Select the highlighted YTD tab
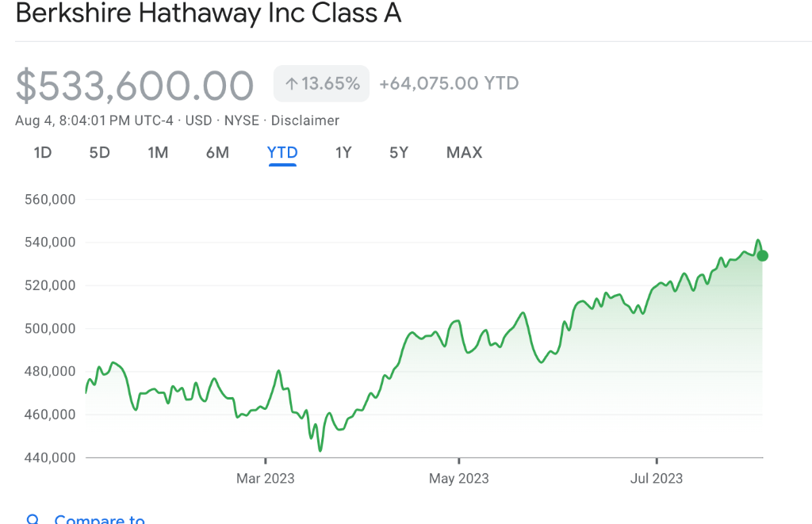Image resolution: width=812 pixels, height=524 pixels. (x=282, y=152)
